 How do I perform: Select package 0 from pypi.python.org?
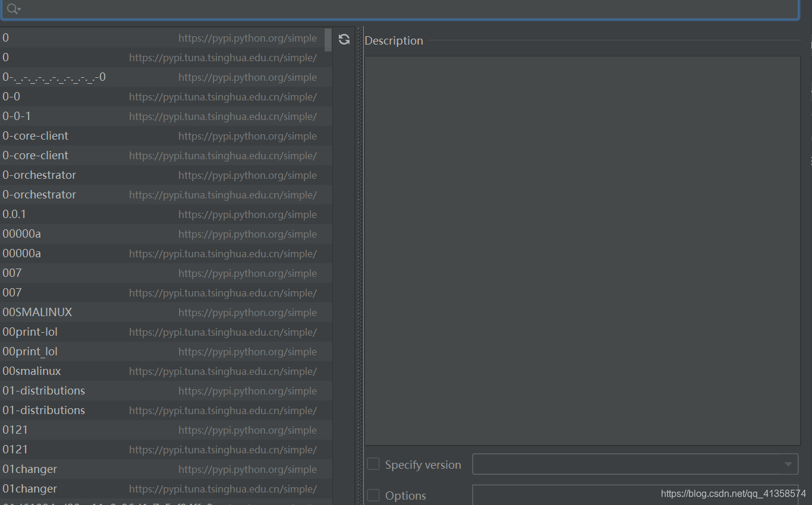(x=166, y=38)
